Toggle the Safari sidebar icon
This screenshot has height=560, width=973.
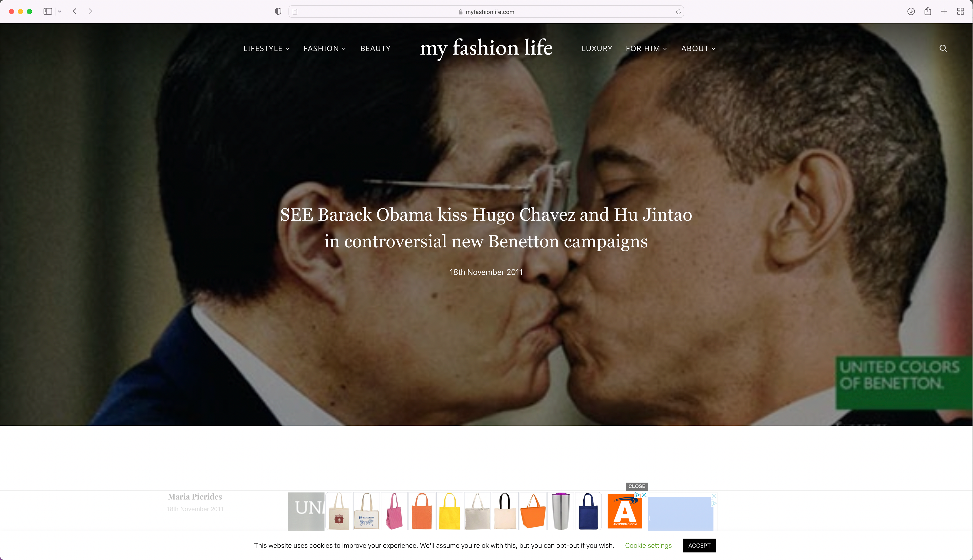48,12
